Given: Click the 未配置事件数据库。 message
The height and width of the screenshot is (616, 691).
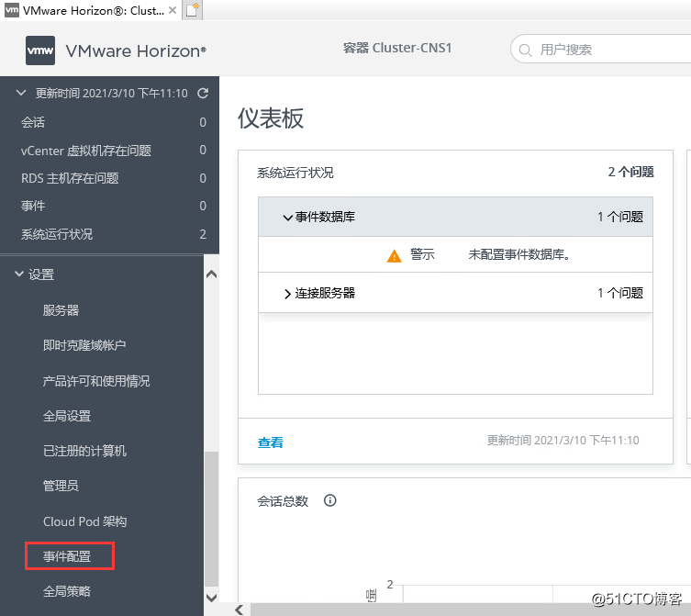Looking at the screenshot, I should click(x=519, y=254).
